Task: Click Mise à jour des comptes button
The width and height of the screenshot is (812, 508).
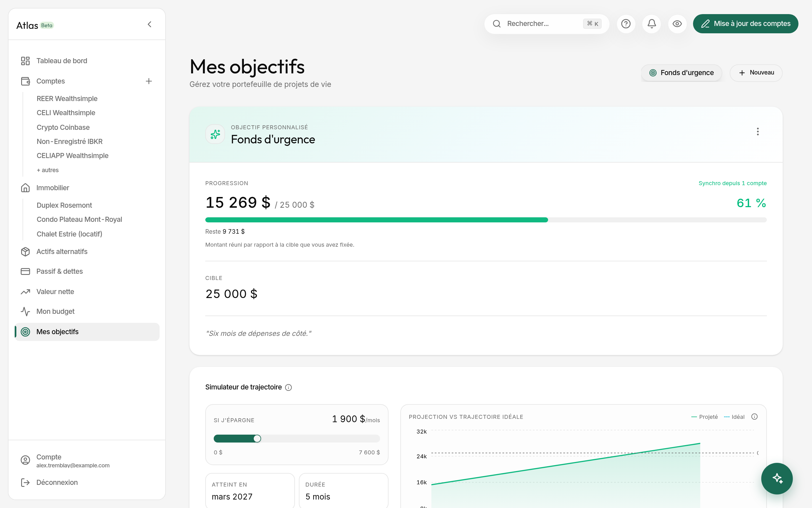Action: tap(745, 24)
